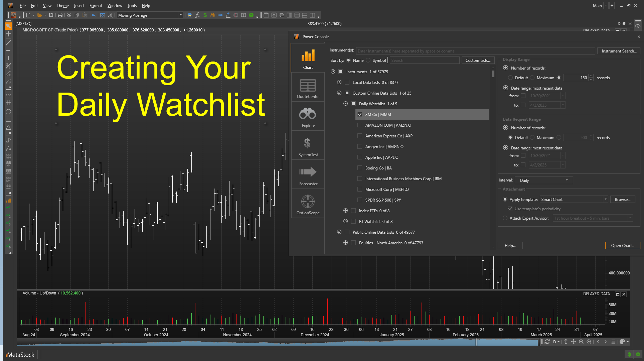The height and width of the screenshot is (361, 644).
Task: Expand the Public Online Data Lists node
Action: point(339,232)
